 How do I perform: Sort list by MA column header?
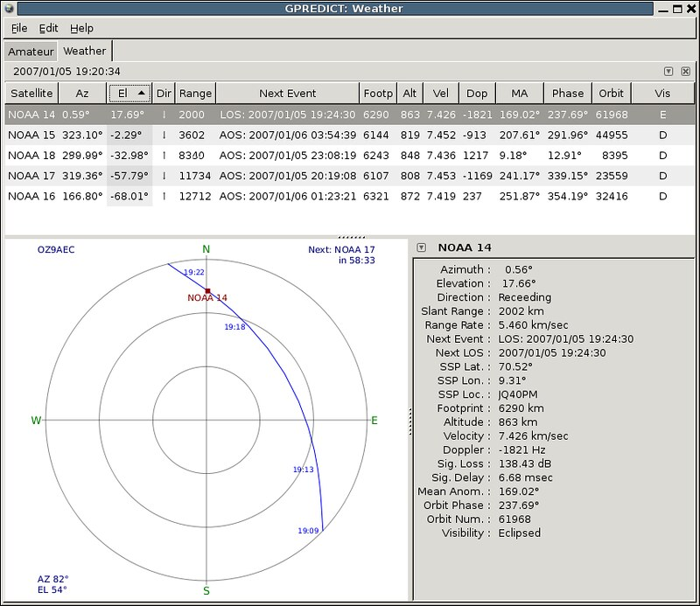520,94
